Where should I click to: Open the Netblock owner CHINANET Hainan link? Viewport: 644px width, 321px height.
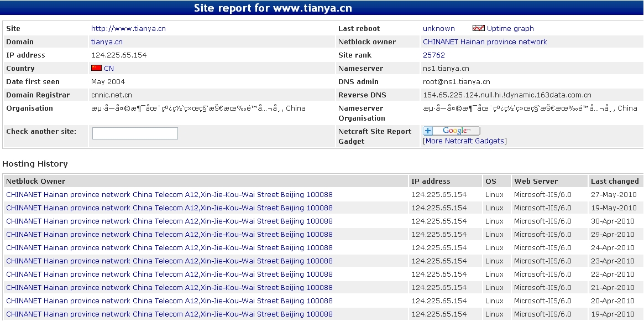click(485, 42)
